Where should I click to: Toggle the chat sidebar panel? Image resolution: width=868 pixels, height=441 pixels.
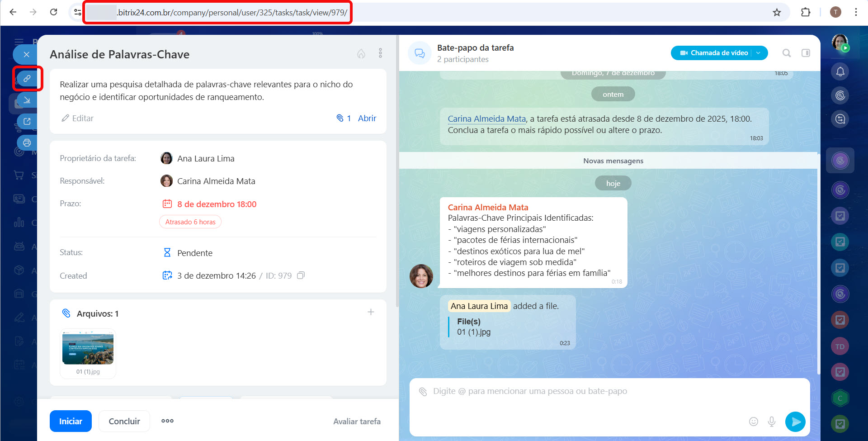(x=806, y=53)
